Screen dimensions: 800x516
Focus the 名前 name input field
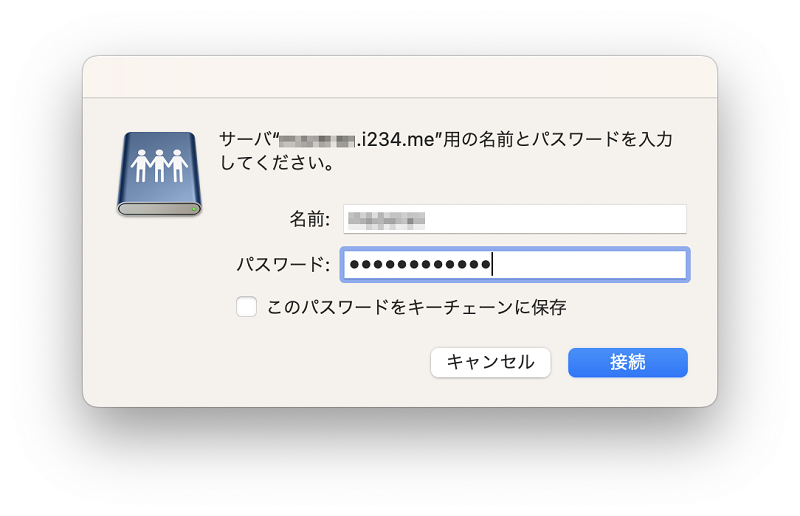click(x=515, y=219)
